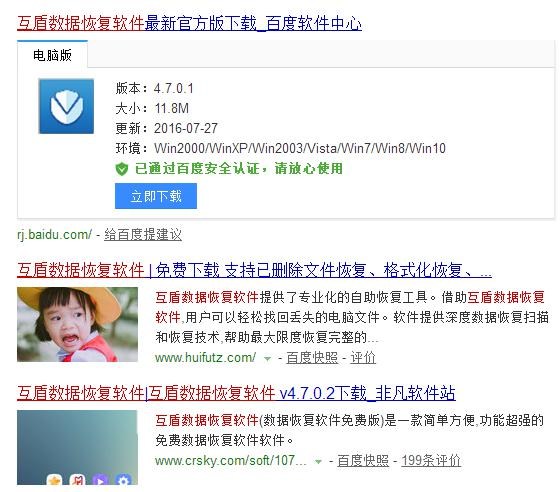Open 百度快照 for the huifutz.com result

coord(312,357)
